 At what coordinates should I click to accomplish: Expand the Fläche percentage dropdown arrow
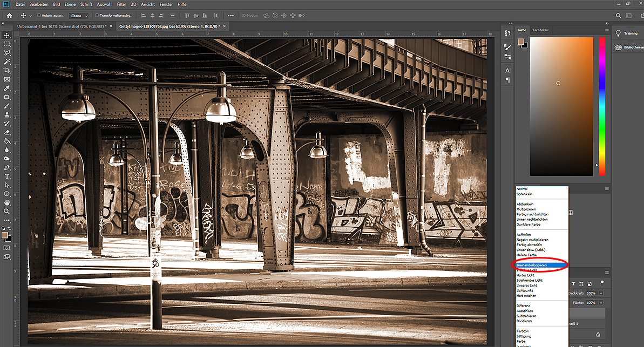coord(600,303)
